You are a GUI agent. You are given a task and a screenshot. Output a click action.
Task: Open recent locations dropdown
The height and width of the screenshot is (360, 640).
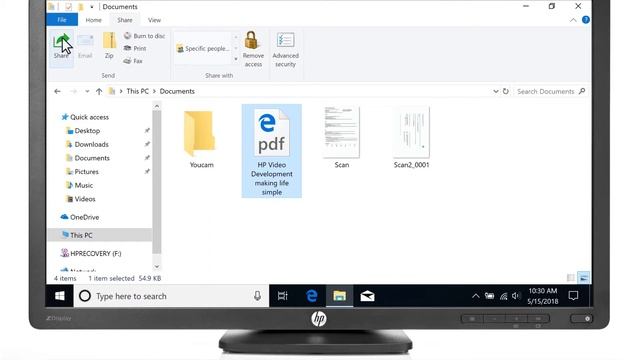pyautogui.click(x=87, y=91)
